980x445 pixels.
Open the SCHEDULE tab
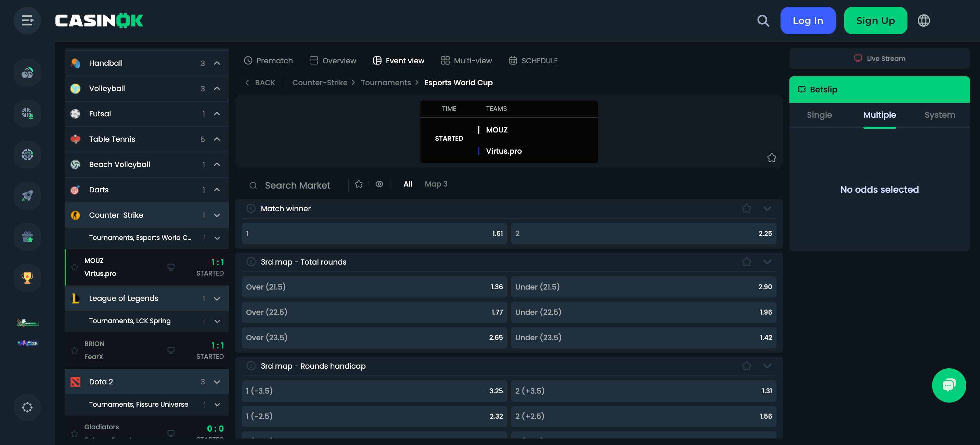pos(533,61)
